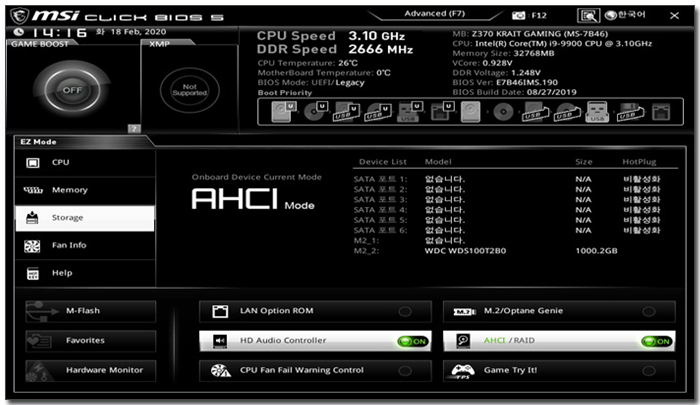Open the 한국어 language selector

coord(625,15)
